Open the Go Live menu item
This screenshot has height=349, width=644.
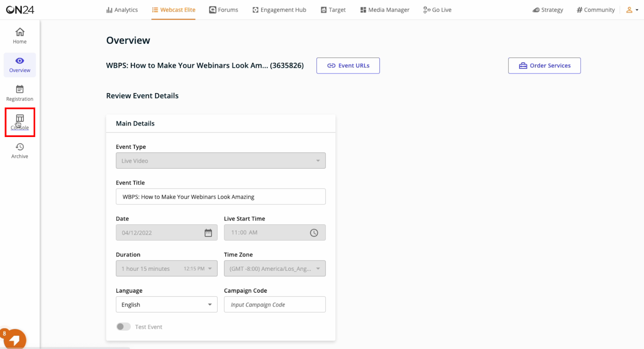[438, 10]
